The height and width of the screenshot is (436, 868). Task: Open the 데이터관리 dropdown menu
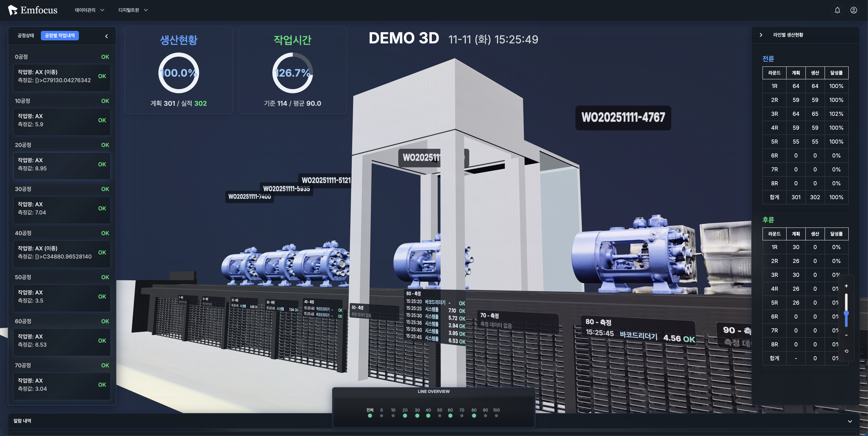[90, 10]
